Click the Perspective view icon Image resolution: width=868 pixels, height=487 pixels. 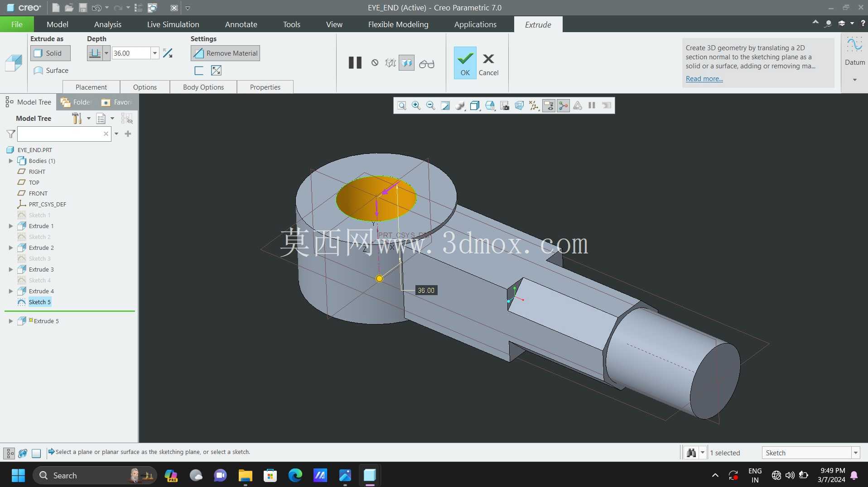pyautogui.click(x=519, y=105)
